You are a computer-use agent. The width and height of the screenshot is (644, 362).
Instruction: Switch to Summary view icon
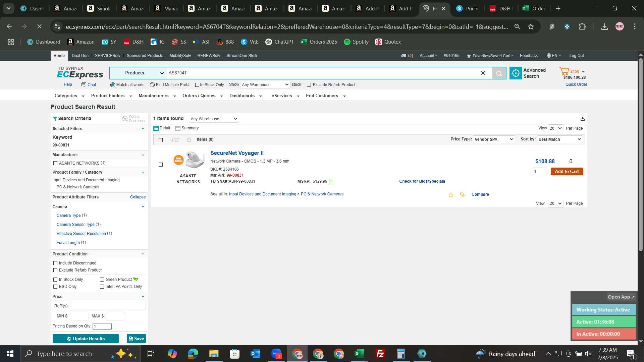[178, 128]
